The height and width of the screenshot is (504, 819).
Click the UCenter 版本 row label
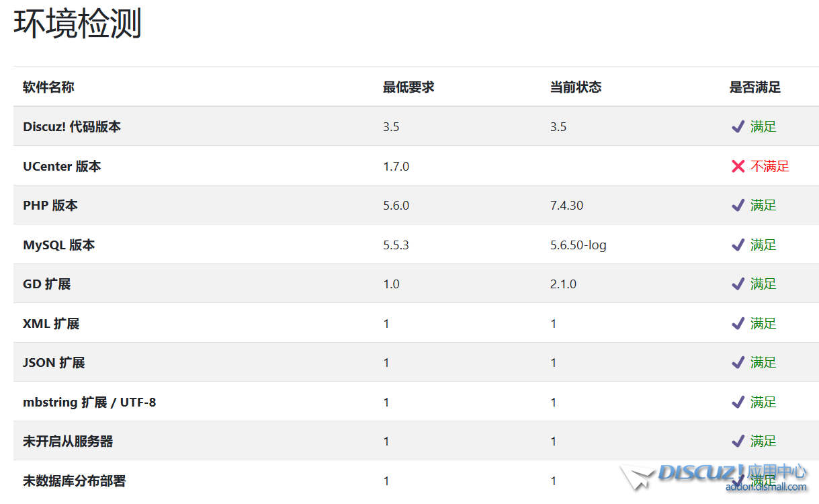coord(62,166)
